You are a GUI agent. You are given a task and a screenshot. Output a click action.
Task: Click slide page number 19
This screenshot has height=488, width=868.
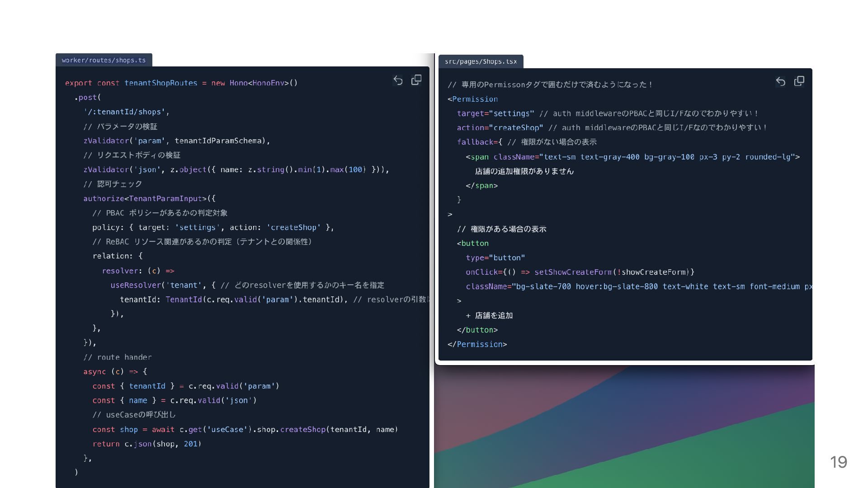click(839, 462)
